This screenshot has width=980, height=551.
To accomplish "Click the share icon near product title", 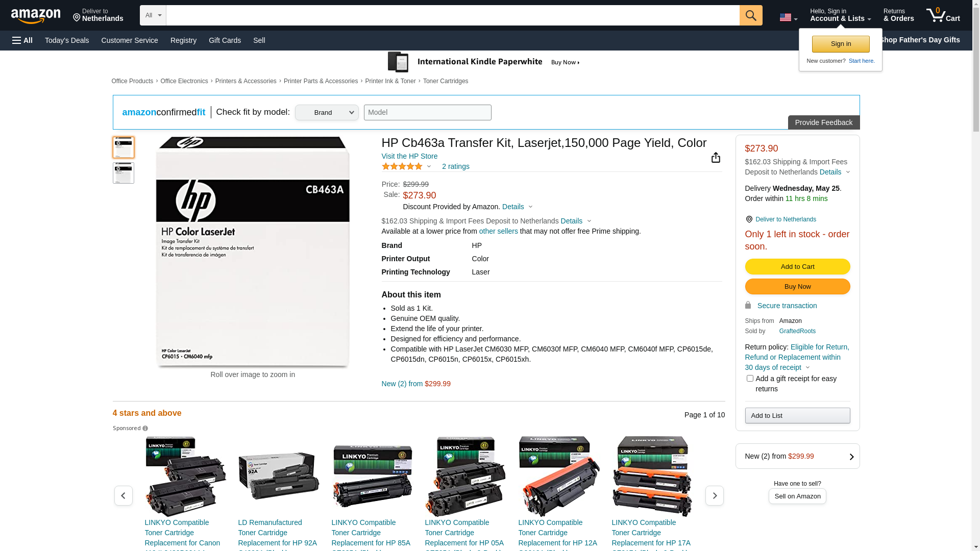I will pyautogui.click(x=716, y=158).
